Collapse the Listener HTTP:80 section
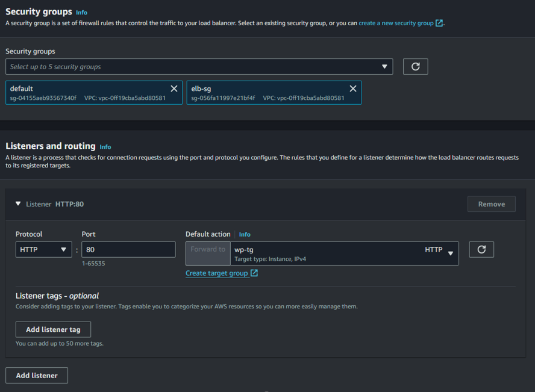This screenshot has height=392, width=535. coord(18,204)
